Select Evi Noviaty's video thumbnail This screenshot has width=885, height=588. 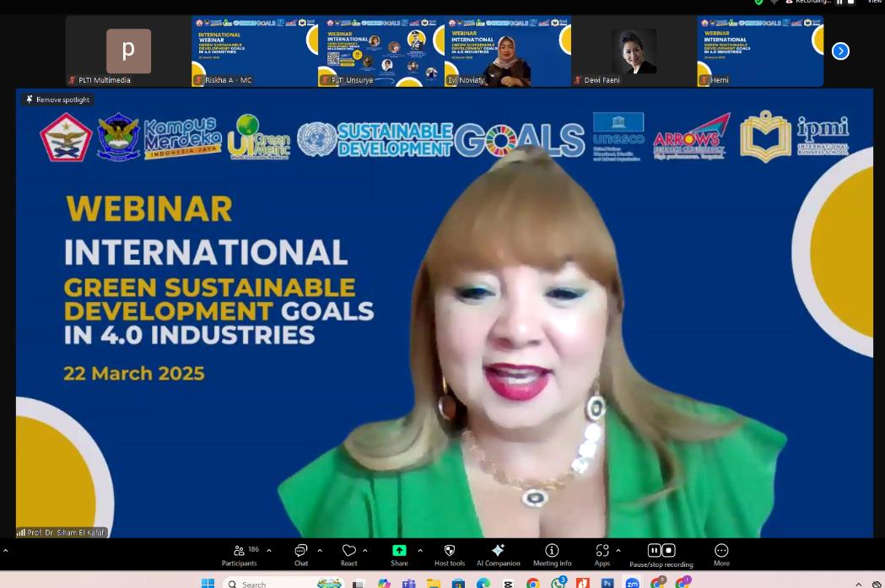[x=507, y=51]
